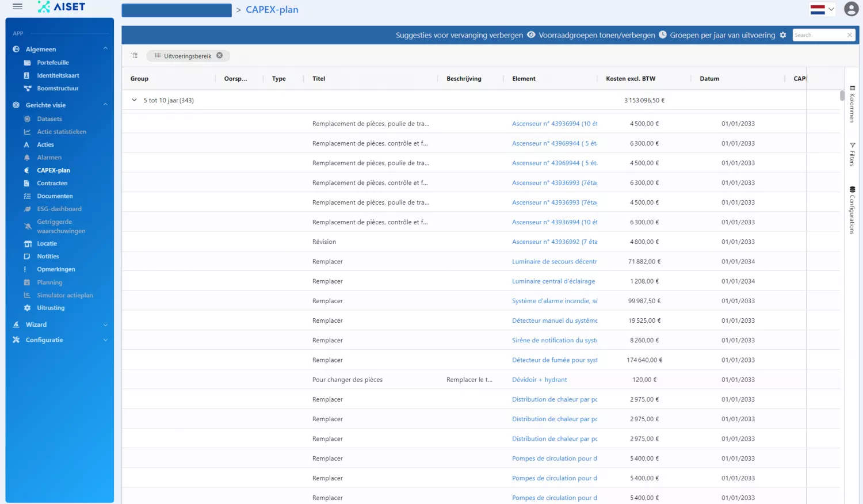The width and height of the screenshot is (863, 504).
Task: Open the Filters side panel tab
Action: [852, 154]
